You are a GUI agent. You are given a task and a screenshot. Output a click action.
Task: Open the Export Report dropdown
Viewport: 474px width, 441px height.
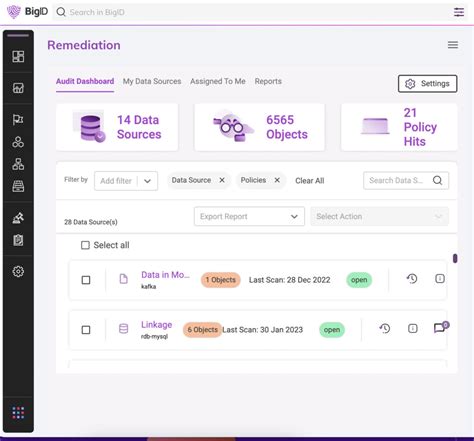click(x=249, y=216)
